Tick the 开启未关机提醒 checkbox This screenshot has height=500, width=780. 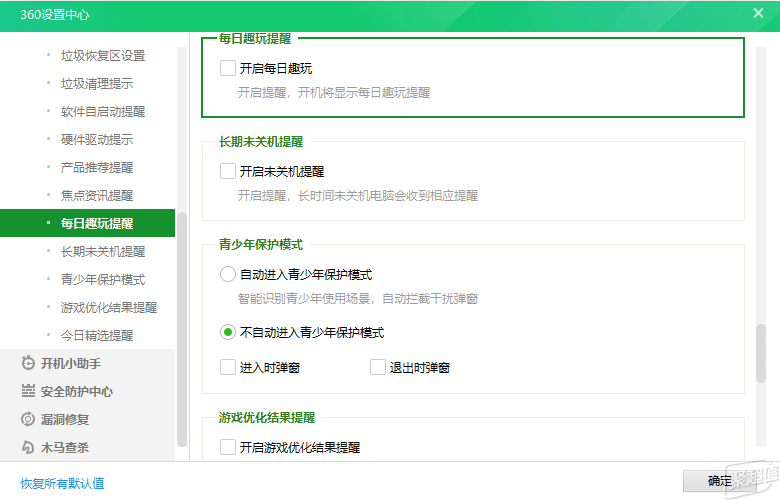[228, 171]
